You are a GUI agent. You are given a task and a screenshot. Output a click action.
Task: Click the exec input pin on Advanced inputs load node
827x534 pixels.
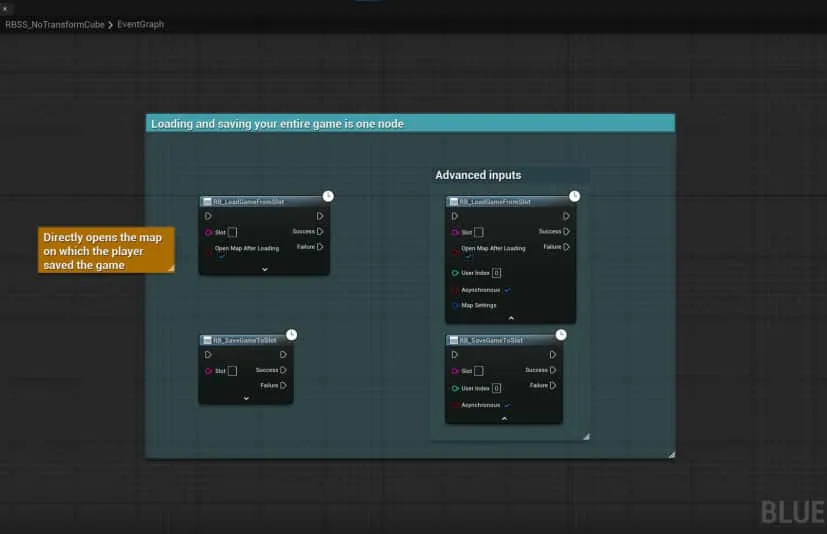coord(455,216)
